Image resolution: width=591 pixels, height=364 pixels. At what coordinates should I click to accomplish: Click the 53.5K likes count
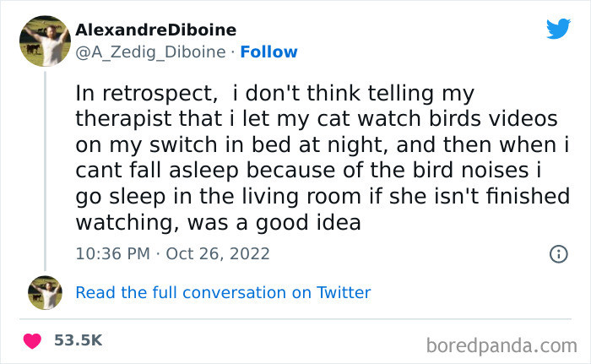(x=78, y=340)
